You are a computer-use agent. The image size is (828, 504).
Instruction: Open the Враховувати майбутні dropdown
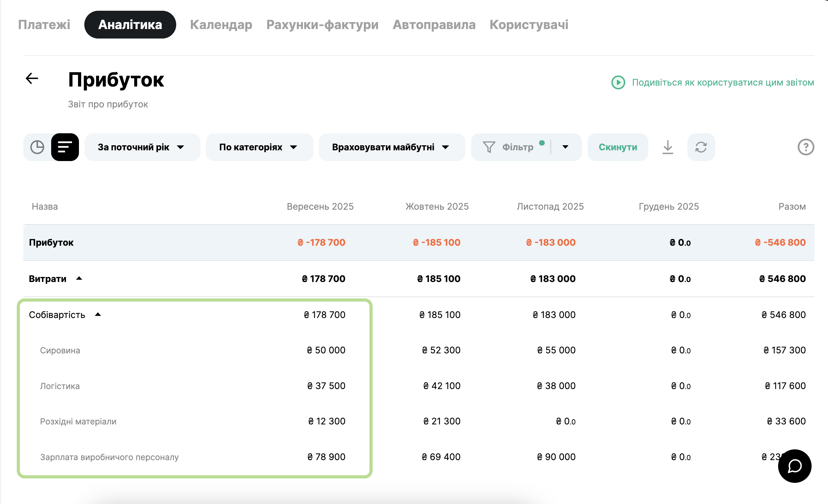click(x=392, y=147)
